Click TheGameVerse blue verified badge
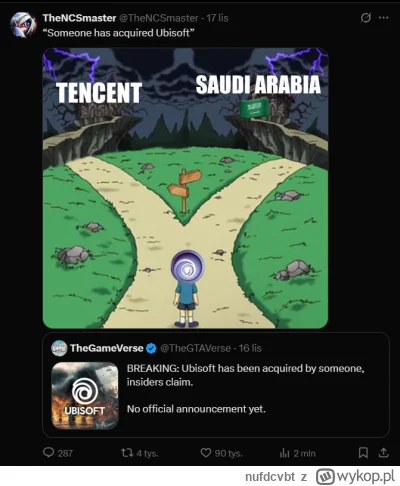Screen dimensions: 400x486 151,349
